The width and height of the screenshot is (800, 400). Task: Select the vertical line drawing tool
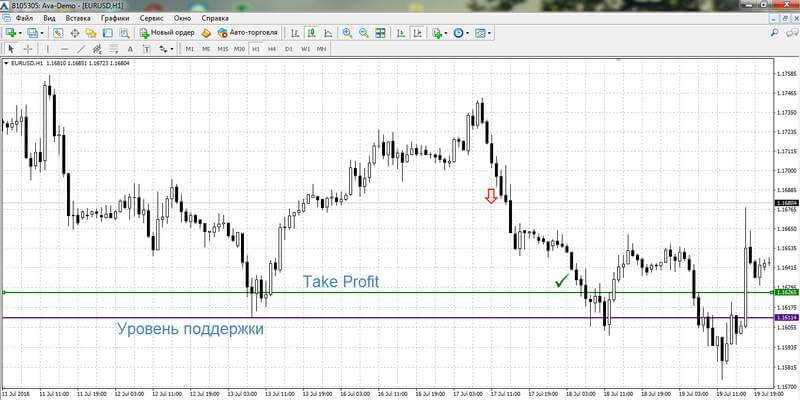coord(48,49)
